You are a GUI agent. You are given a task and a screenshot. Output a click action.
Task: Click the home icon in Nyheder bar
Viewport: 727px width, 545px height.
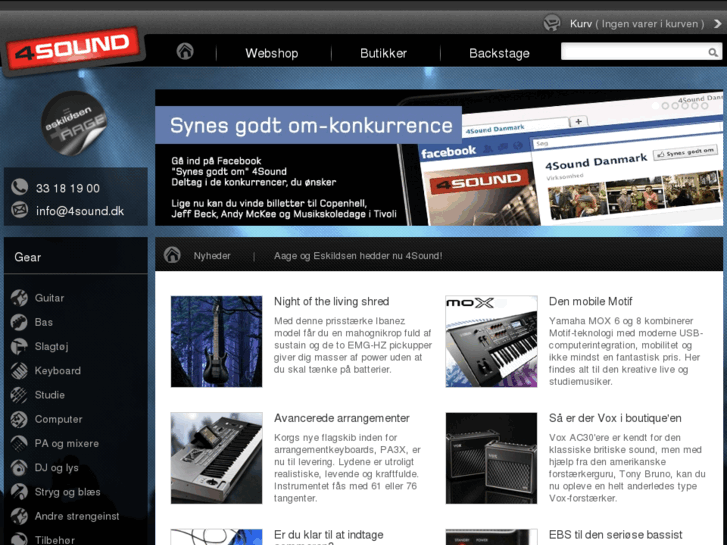click(172, 255)
